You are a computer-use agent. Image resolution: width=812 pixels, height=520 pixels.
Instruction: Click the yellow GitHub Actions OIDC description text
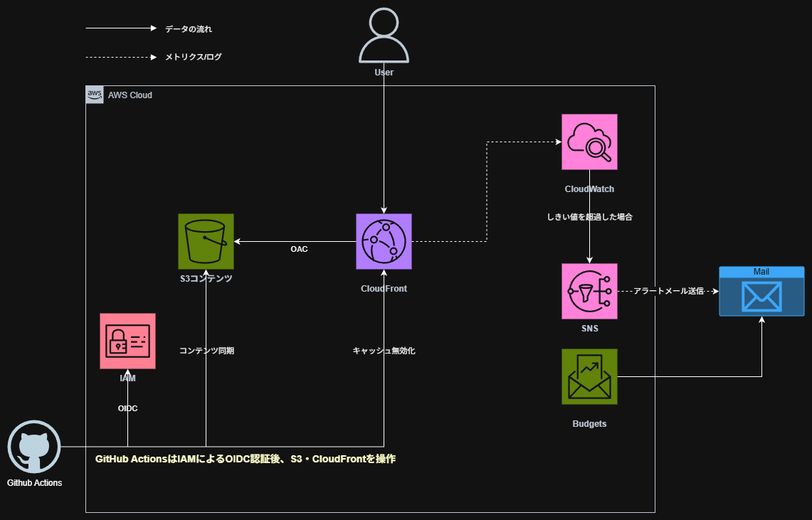coord(246,459)
